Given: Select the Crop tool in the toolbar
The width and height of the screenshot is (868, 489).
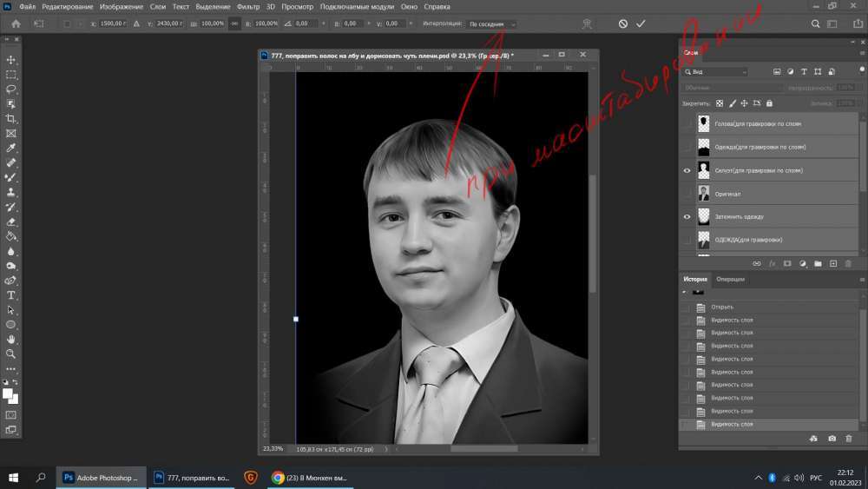Looking at the screenshot, I should pyautogui.click(x=11, y=118).
